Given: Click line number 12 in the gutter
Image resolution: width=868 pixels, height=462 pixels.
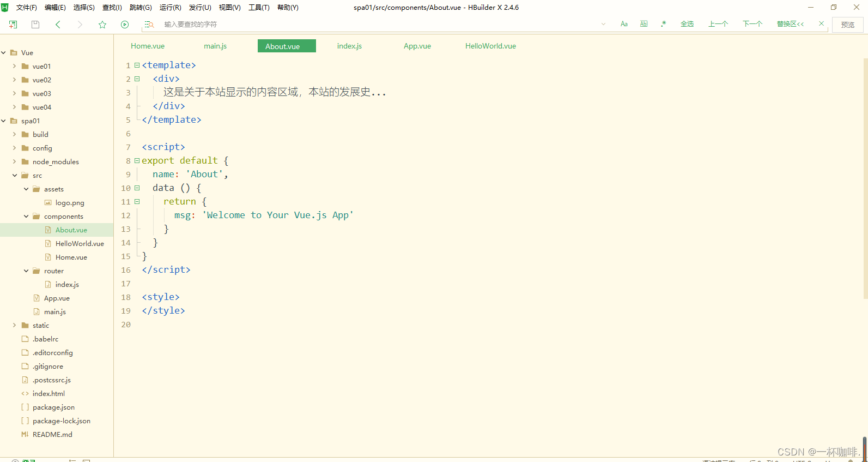Looking at the screenshot, I should [x=126, y=215].
